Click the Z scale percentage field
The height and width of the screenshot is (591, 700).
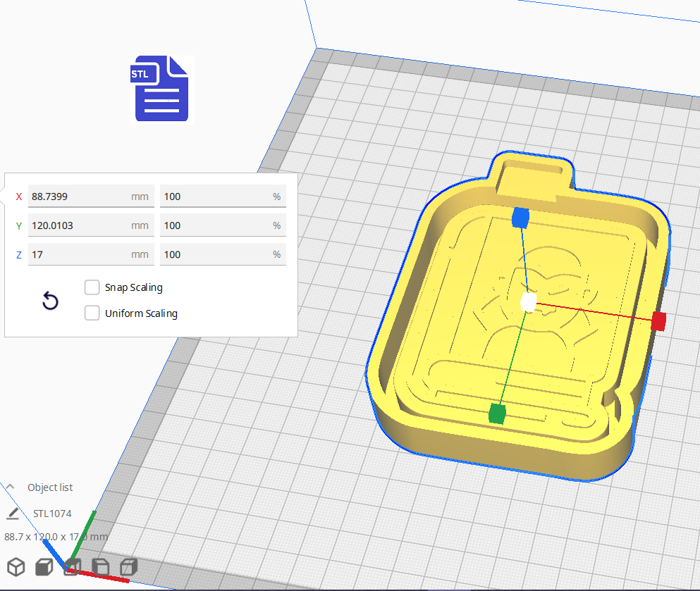(215, 254)
